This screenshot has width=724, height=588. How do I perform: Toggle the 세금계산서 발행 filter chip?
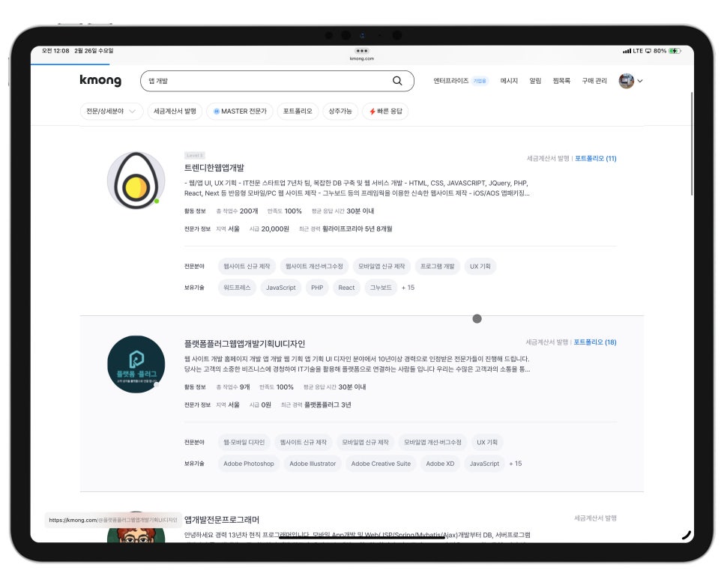coord(175,111)
